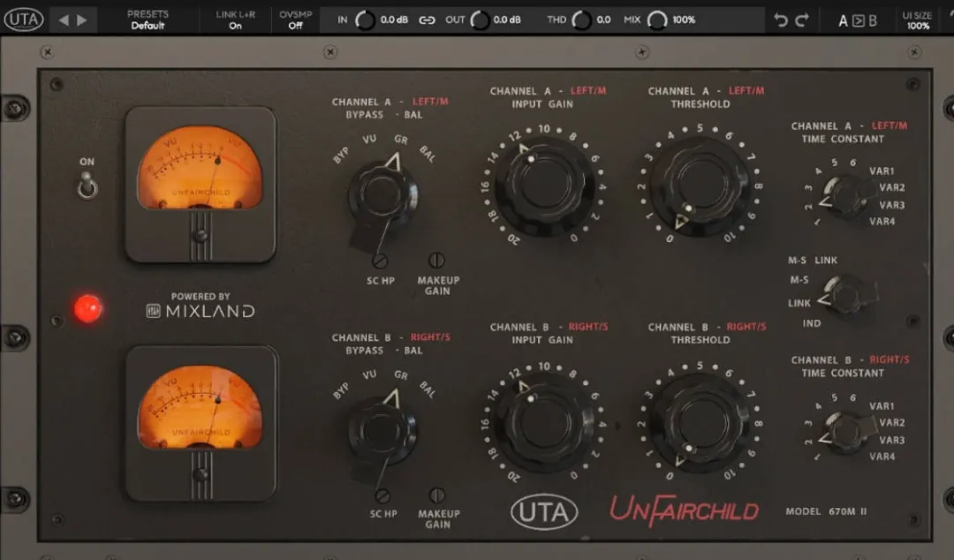954x560 pixels.
Task: Click the redo arrow
Action: (x=802, y=20)
